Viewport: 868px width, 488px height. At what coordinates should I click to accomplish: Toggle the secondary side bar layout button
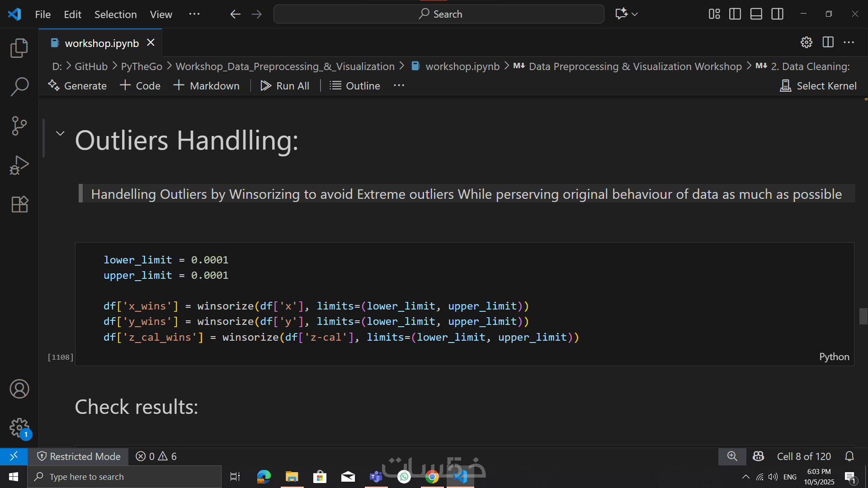(778, 14)
